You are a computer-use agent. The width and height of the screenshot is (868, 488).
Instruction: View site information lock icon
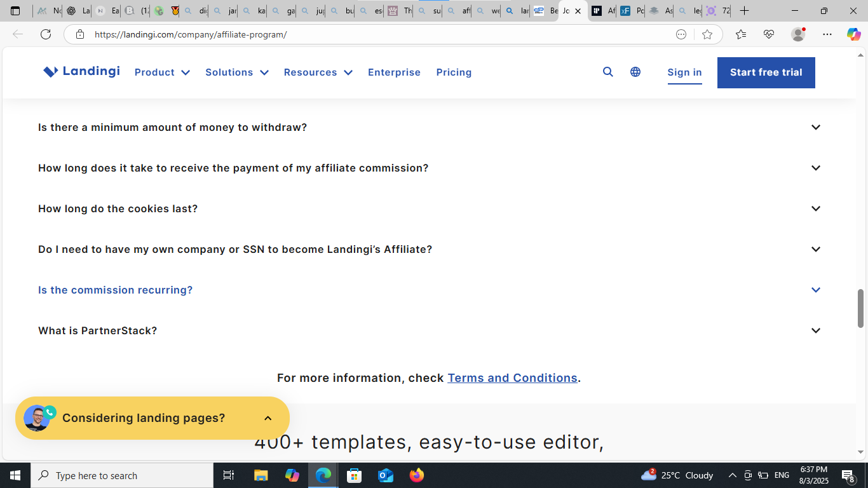(79, 34)
